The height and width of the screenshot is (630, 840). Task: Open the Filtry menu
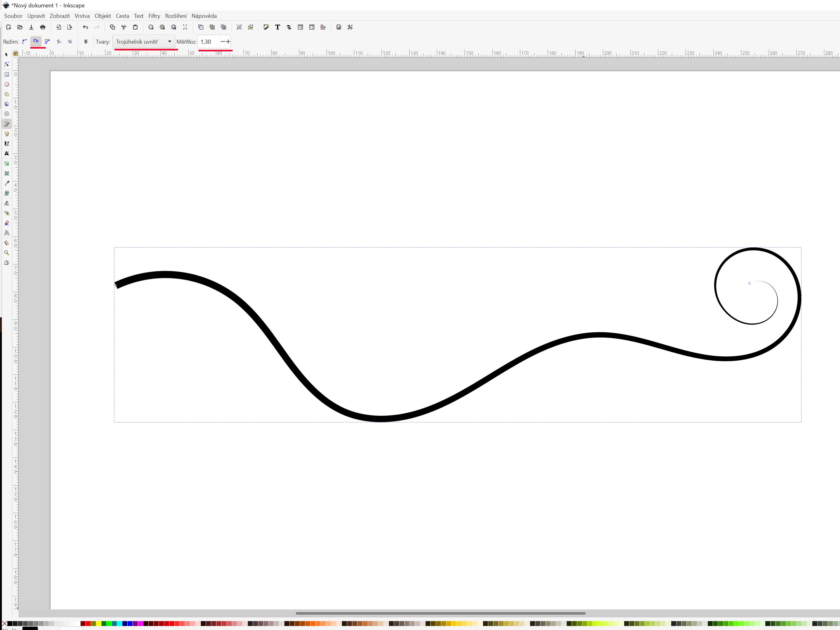pyautogui.click(x=154, y=16)
